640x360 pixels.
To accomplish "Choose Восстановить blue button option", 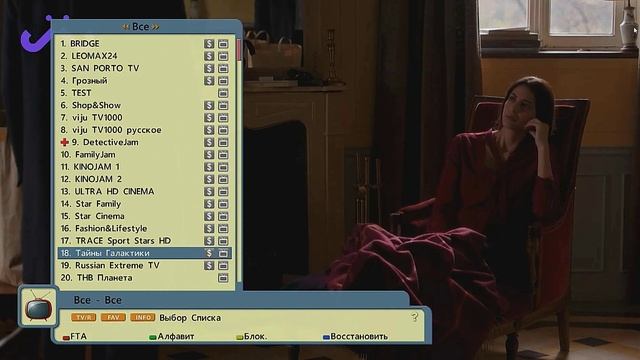I will click(356, 337).
